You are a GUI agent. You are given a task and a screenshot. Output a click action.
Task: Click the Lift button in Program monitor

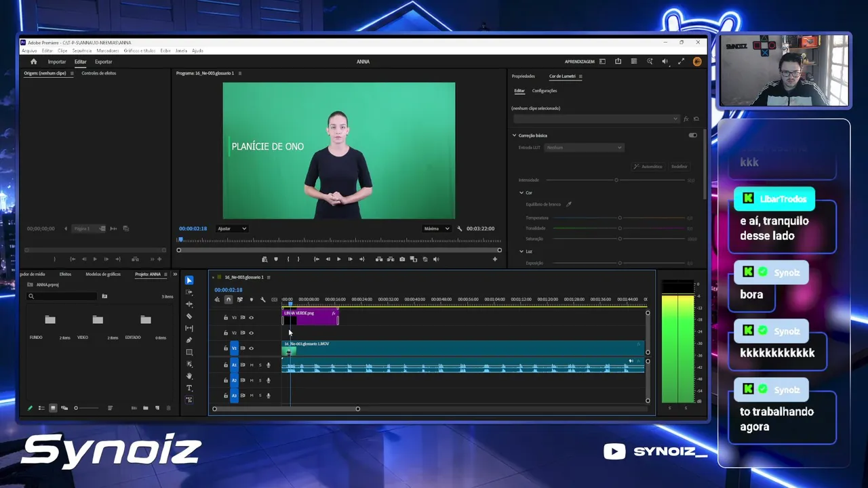click(x=379, y=259)
